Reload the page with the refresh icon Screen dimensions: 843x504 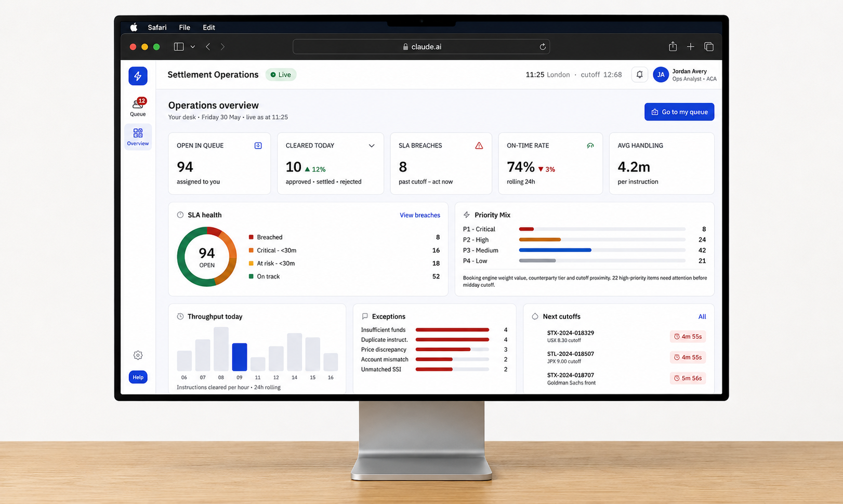[x=543, y=47]
